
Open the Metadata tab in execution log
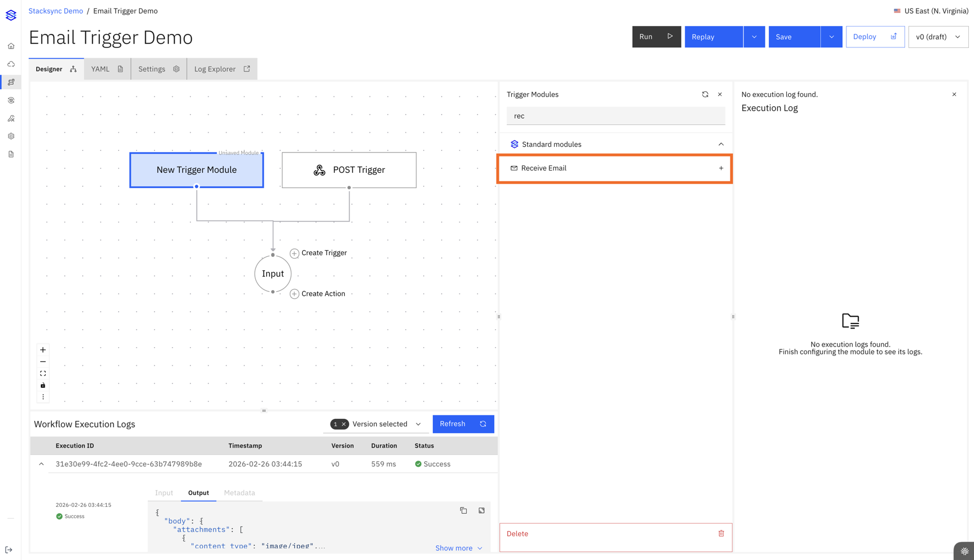[x=240, y=493]
